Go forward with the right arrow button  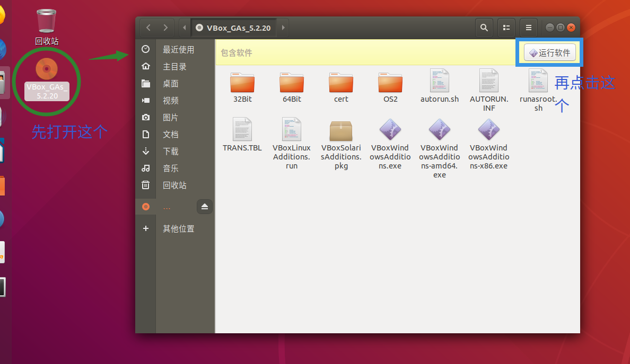tap(166, 28)
